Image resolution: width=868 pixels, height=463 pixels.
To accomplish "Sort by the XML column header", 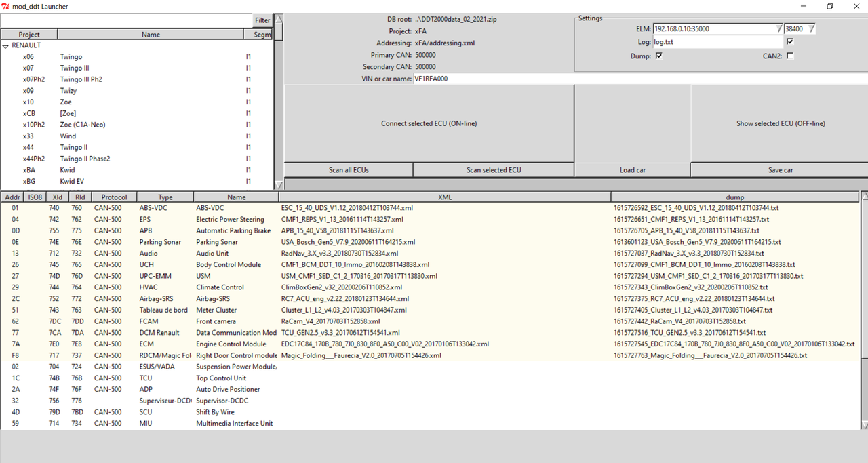I will [x=445, y=197].
